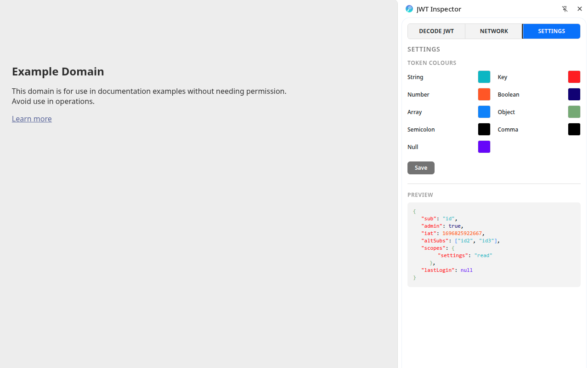Edit the Boolean colour swatch

point(574,94)
